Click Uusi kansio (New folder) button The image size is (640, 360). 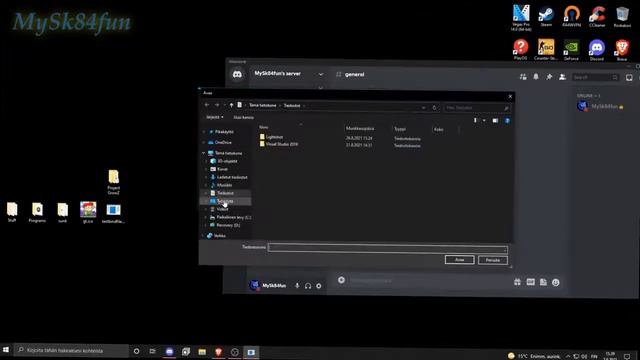point(243,118)
